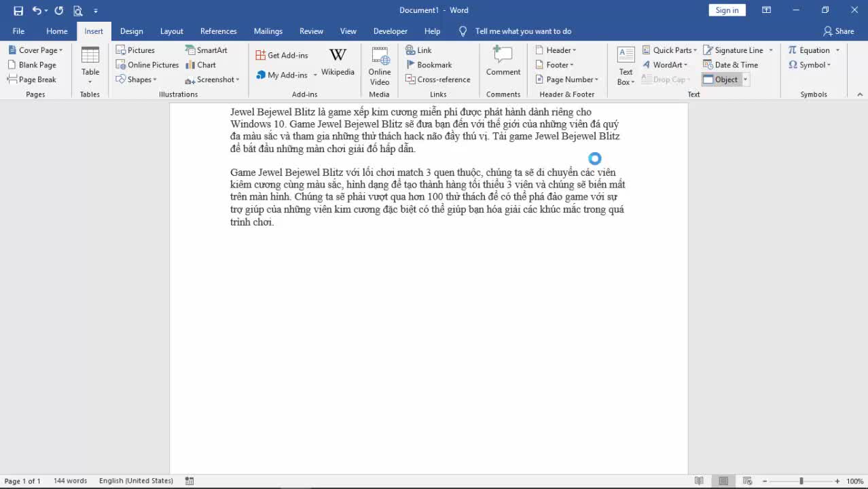This screenshot has width=868, height=489.
Task: Open the Review tab
Action: tap(312, 31)
